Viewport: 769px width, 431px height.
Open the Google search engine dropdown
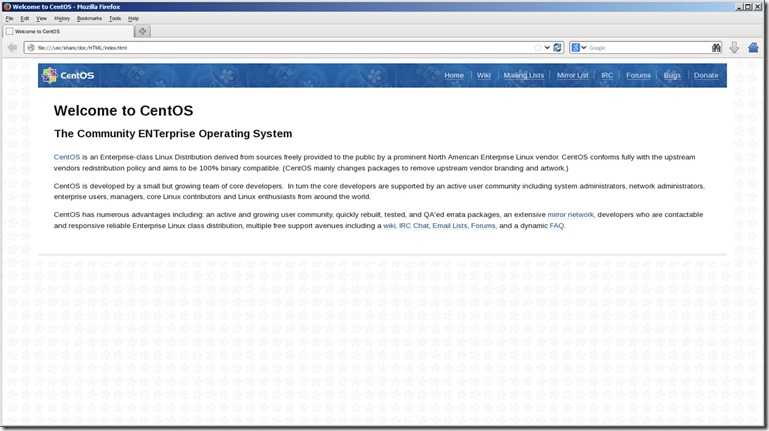(579, 48)
